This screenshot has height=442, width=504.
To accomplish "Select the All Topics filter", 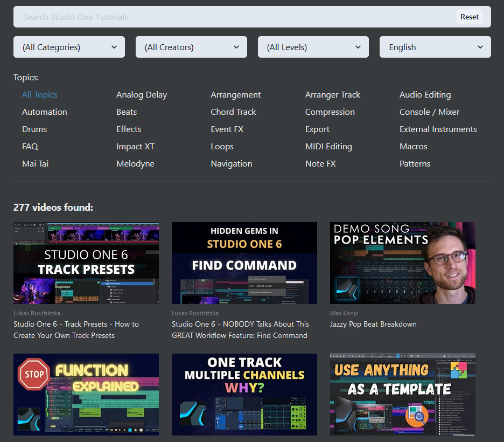I will click(39, 94).
